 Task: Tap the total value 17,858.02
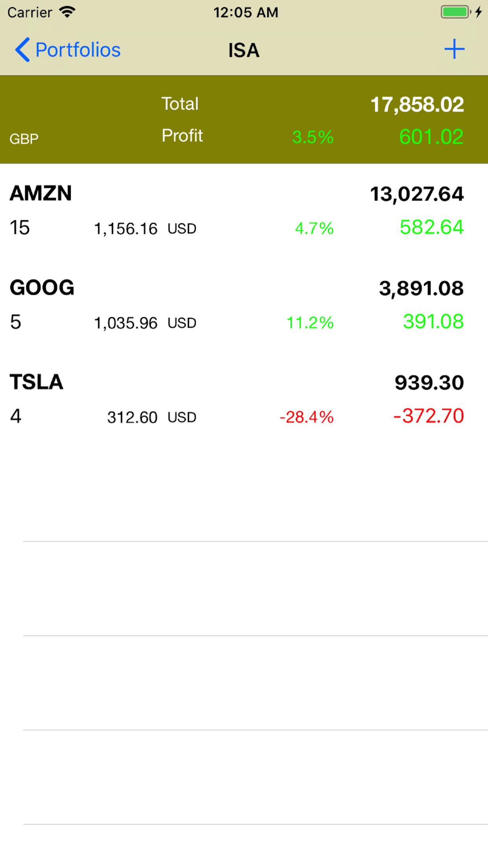(x=417, y=105)
